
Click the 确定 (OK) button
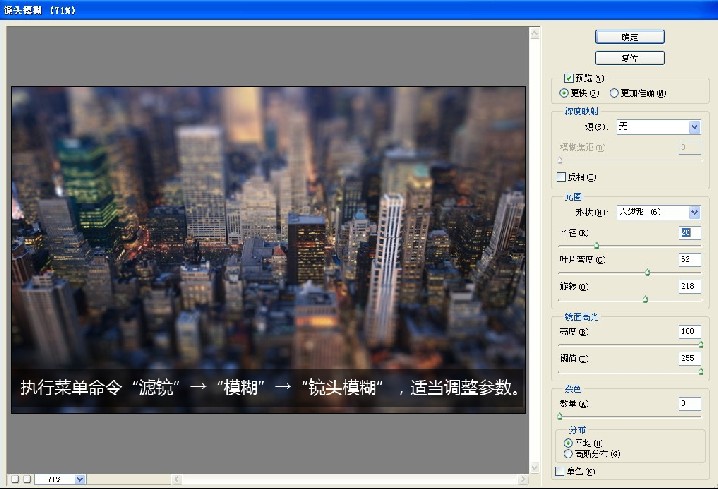629,36
